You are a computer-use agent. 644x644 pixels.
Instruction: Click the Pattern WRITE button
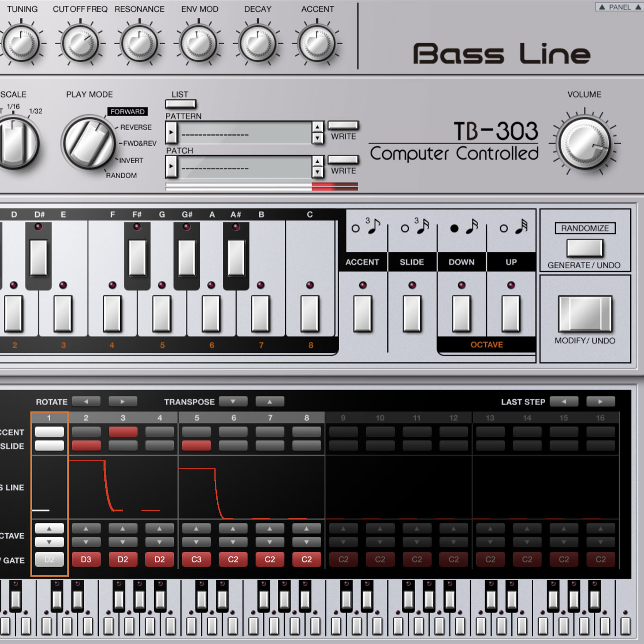(343, 125)
